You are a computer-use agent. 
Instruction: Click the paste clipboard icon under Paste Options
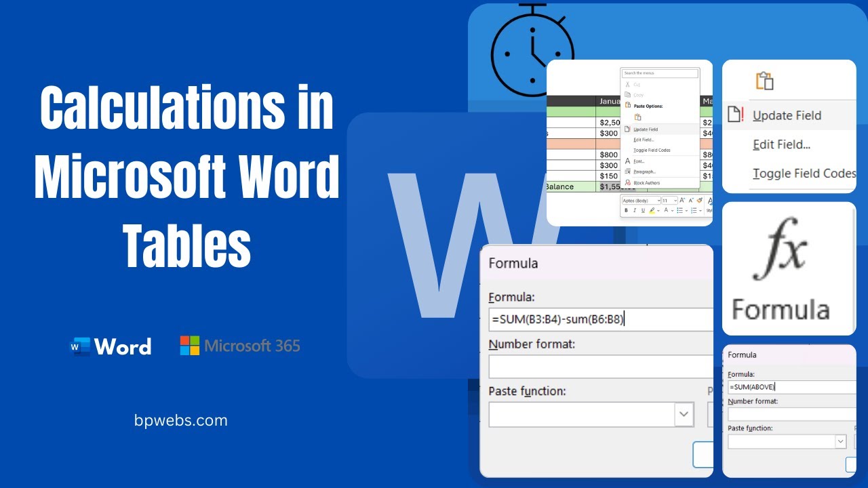click(x=638, y=117)
